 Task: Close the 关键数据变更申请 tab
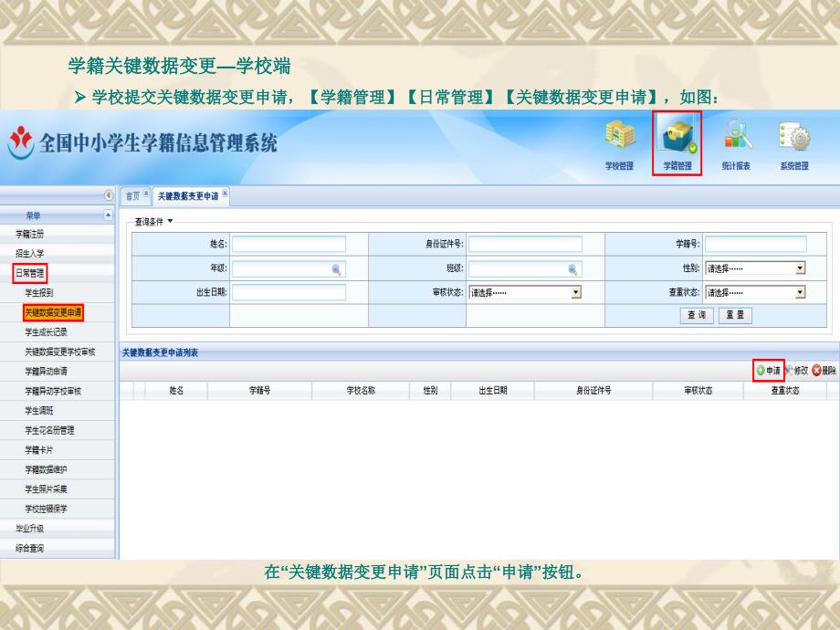point(226,194)
